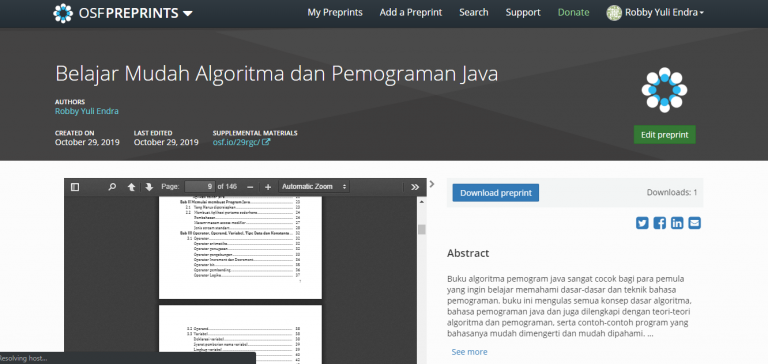Open the Automatic Zoom dropdown
The width and height of the screenshot is (768, 364).
314,187
